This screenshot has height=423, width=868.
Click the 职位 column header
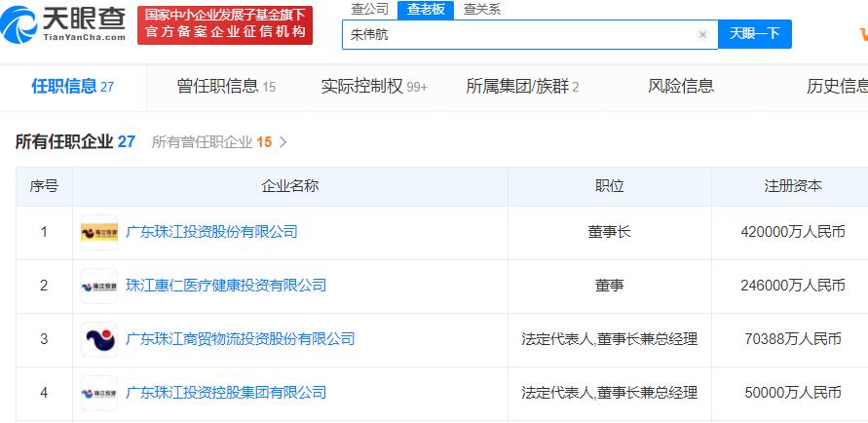(x=610, y=186)
